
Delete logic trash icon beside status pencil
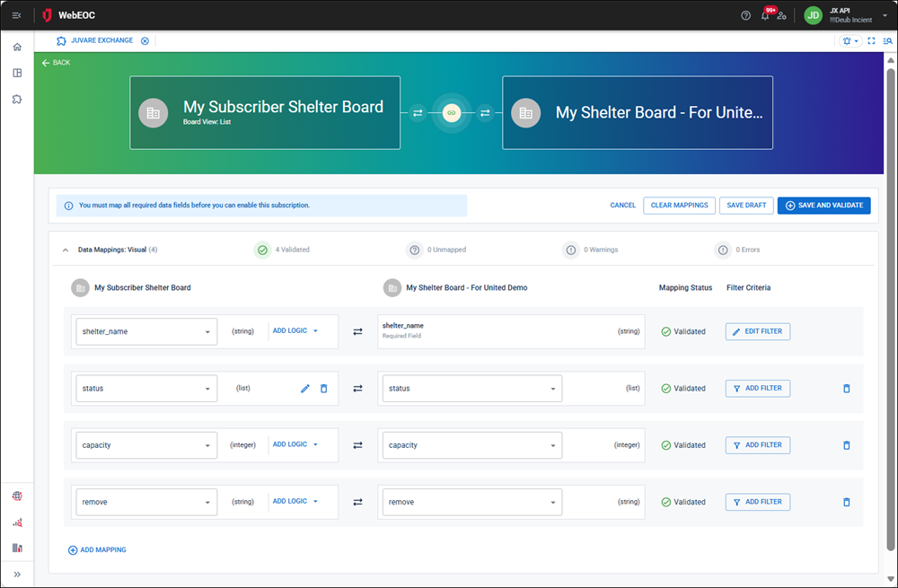tap(323, 389)
